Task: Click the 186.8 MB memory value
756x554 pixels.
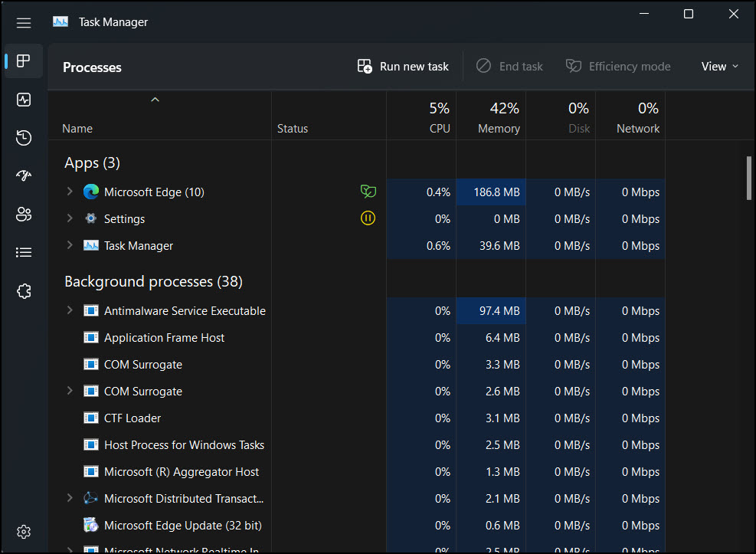Action: (x=496, y=192)
